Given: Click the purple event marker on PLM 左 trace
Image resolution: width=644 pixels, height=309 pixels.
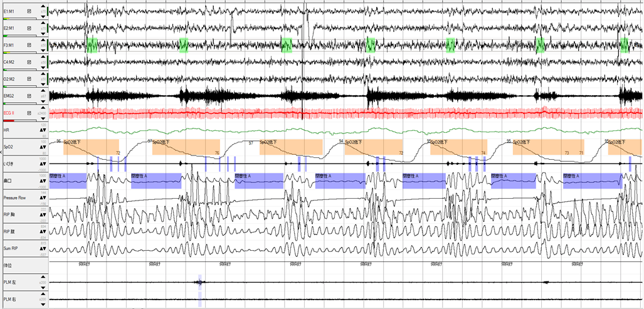Looking at the screenshot, I should (x=199, y=282).
